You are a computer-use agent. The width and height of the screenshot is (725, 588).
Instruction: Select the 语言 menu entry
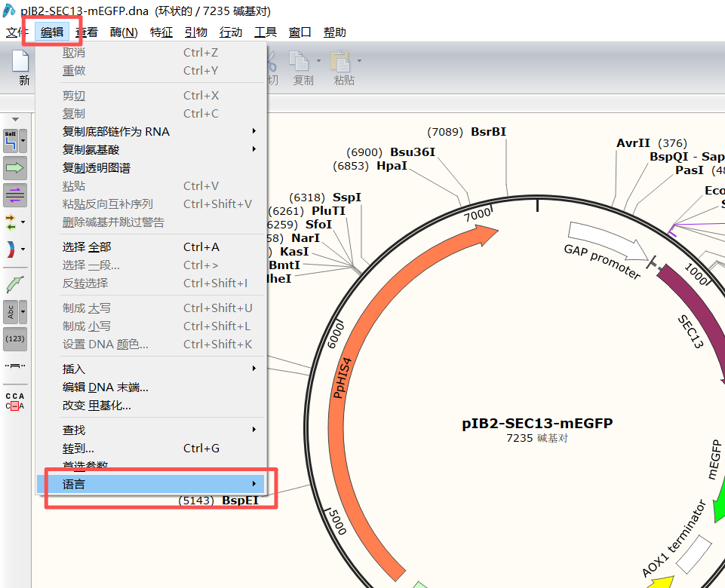(151, 484)
